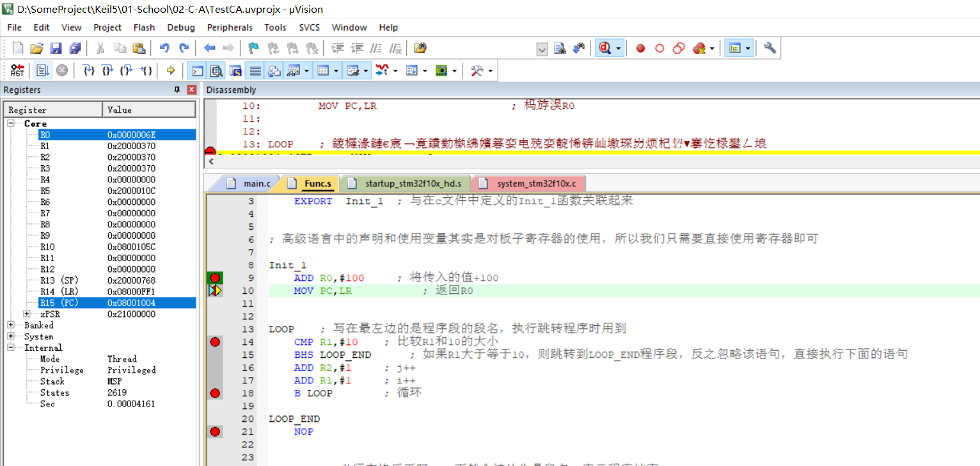Toggle the Disassembly window button

(217, 70)
